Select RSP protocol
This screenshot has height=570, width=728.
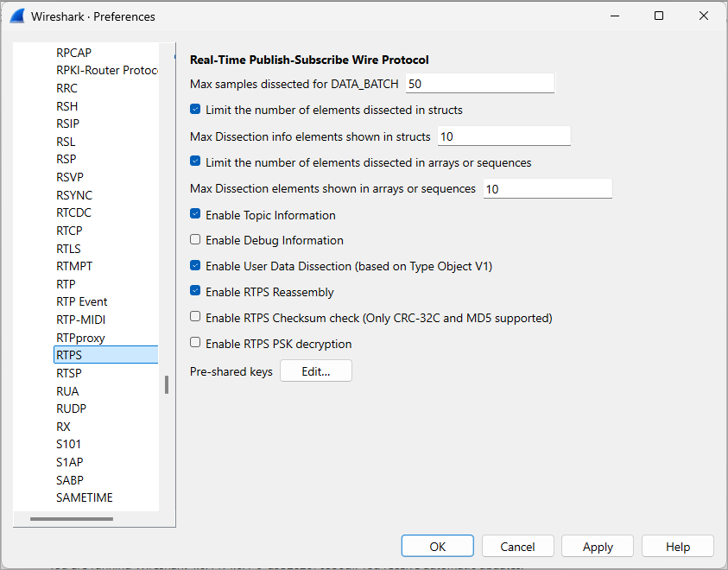pyautogui.click(x=66, y=159)
